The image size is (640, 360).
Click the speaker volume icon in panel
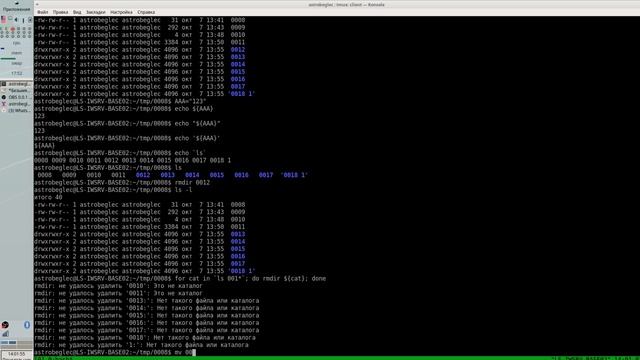pos(16,20)
